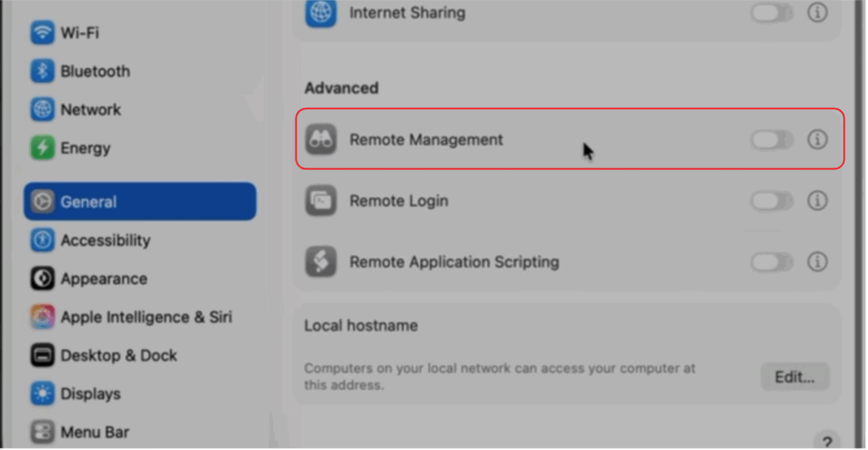This screenshot has height=450, width=868.
Task: Select General in the sidebar
Action: coord(140,202)
